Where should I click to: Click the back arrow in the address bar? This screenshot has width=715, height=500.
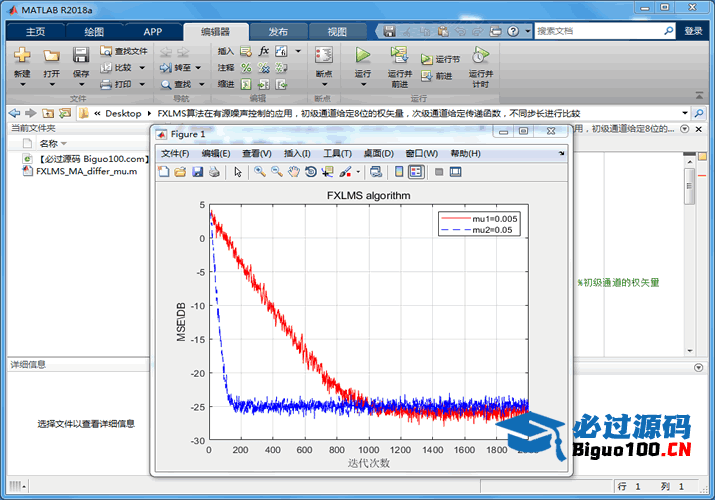pos(15,113)
